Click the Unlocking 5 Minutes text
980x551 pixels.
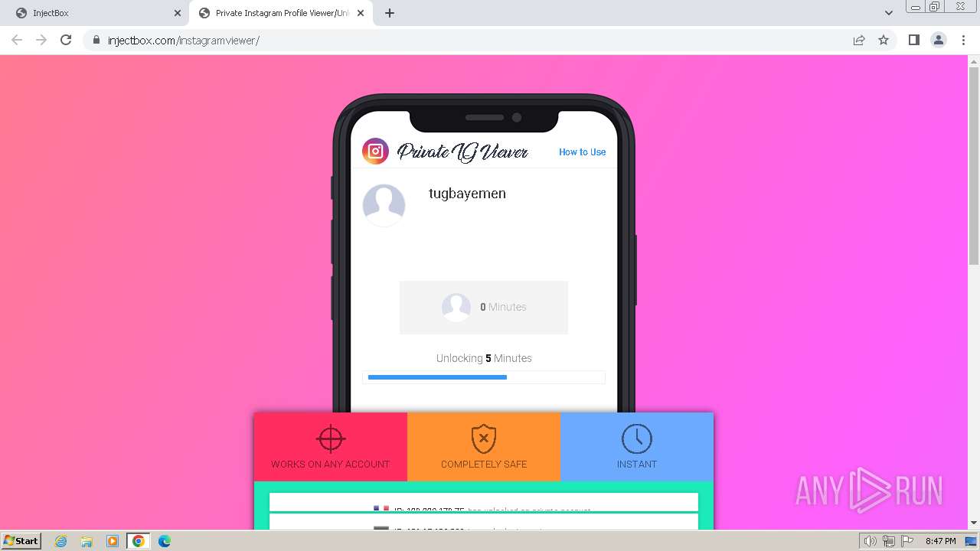coord(484,358)
